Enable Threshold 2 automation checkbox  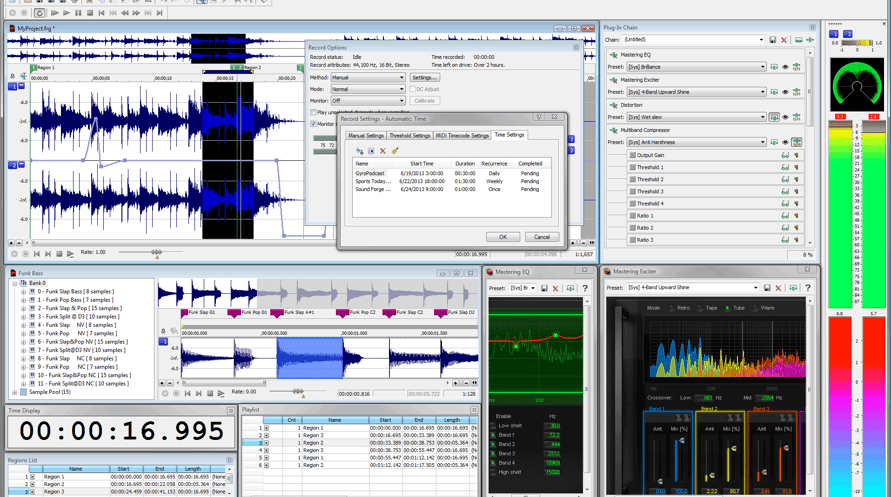click(x=632, y=179)
